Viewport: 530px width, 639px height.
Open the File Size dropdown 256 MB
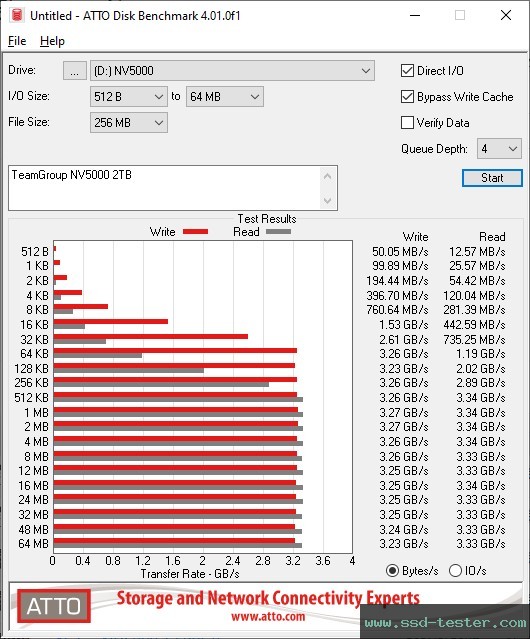129,123
